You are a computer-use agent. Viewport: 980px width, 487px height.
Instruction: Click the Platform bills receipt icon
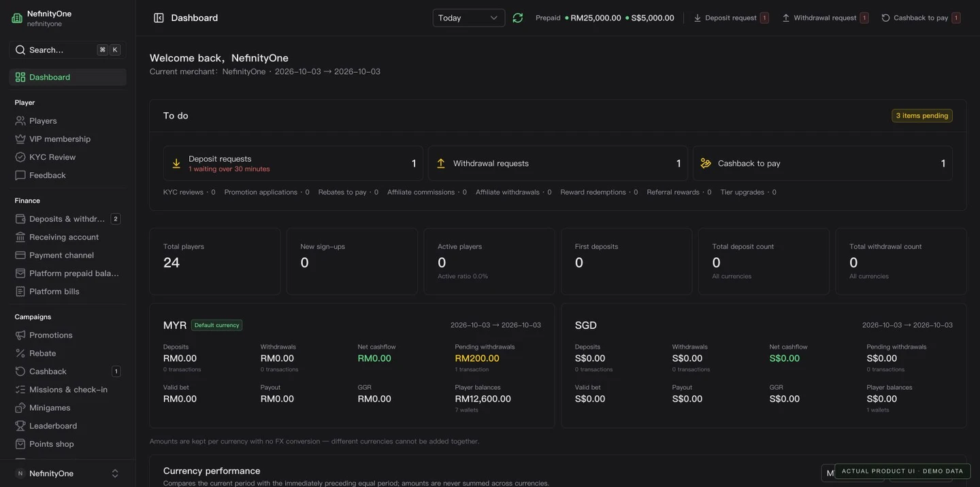(20, 291)
